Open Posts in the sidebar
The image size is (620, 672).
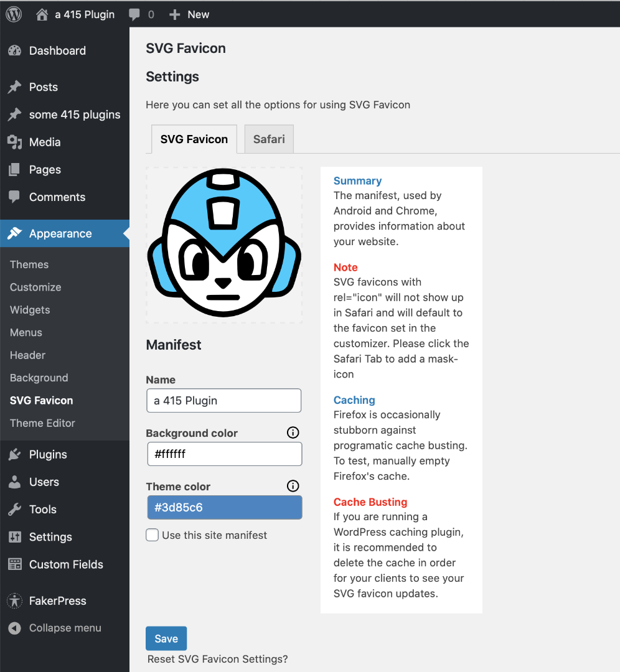click(x=64, y=87)
